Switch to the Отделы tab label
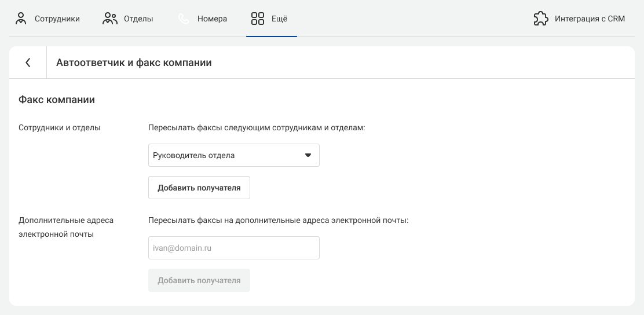This screenshot has height=315, width=644. tap(138, 19)
